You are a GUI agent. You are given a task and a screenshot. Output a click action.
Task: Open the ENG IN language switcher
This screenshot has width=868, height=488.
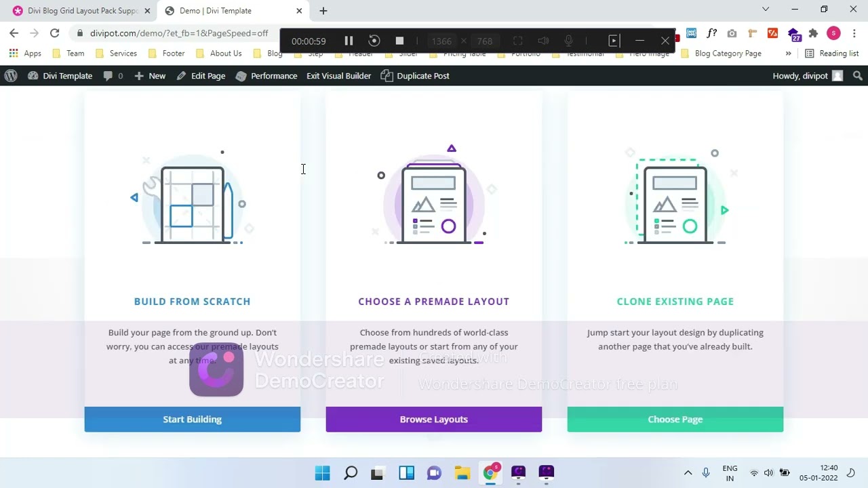pos(730,472)
